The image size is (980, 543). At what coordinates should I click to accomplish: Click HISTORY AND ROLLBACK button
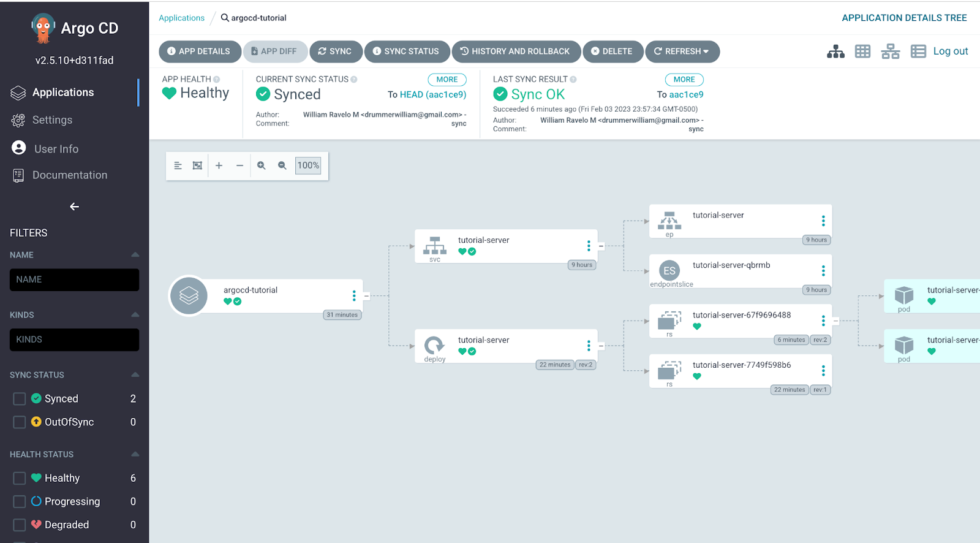coord(516,51)
